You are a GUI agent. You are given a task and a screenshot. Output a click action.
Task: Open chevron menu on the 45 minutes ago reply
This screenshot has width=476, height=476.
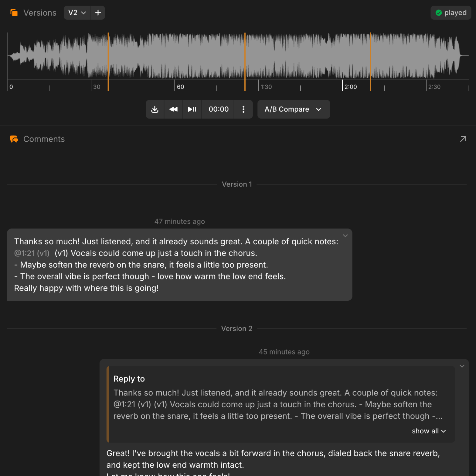pos(462,366)
